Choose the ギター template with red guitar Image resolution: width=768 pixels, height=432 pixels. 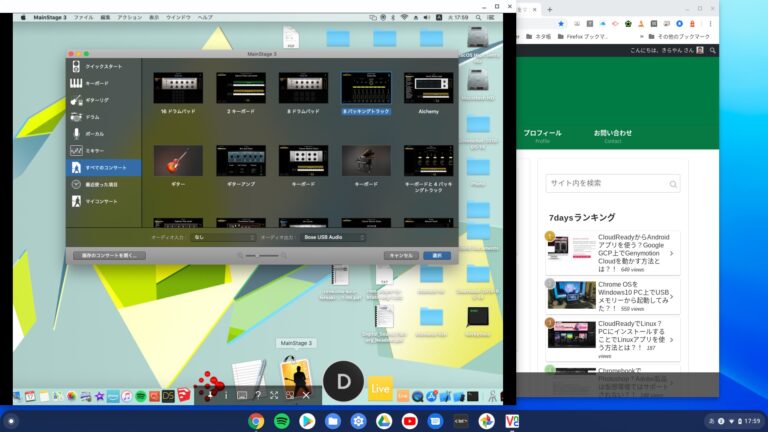tap(178, 166)
